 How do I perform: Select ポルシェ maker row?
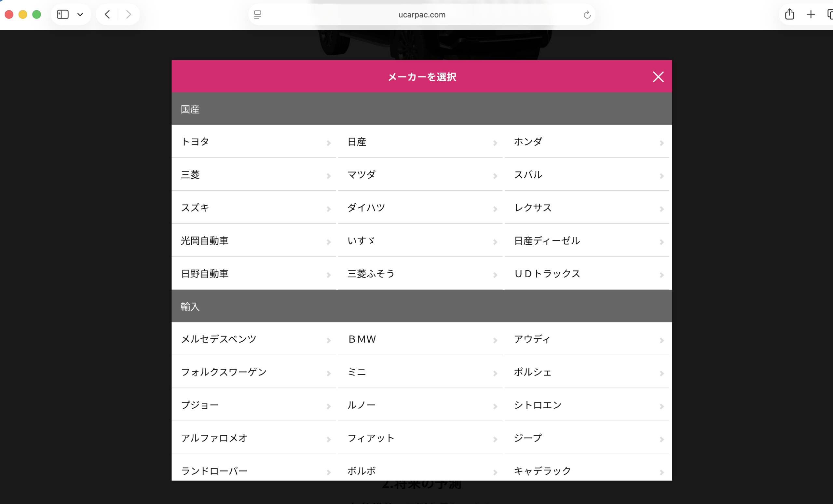tap(587, 372)
